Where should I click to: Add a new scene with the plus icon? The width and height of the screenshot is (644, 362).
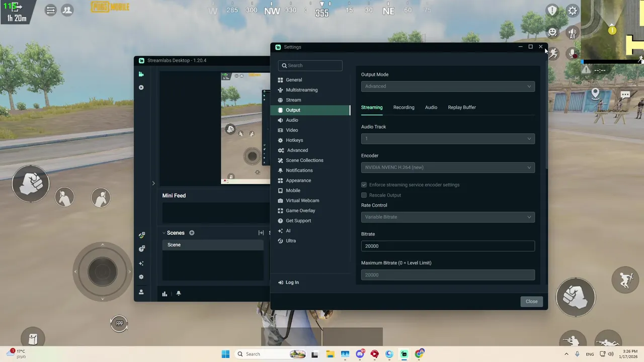click(x=192, y=233)
